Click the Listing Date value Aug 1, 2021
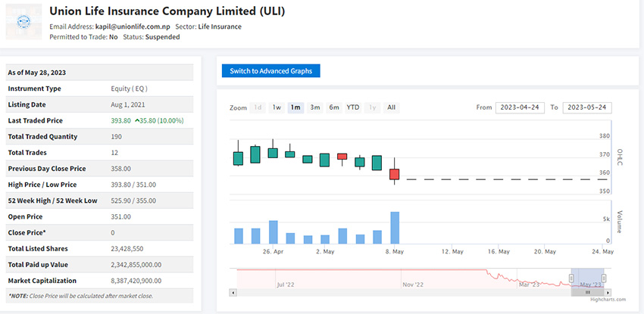The image size is (644, 314). coord(128,104)
